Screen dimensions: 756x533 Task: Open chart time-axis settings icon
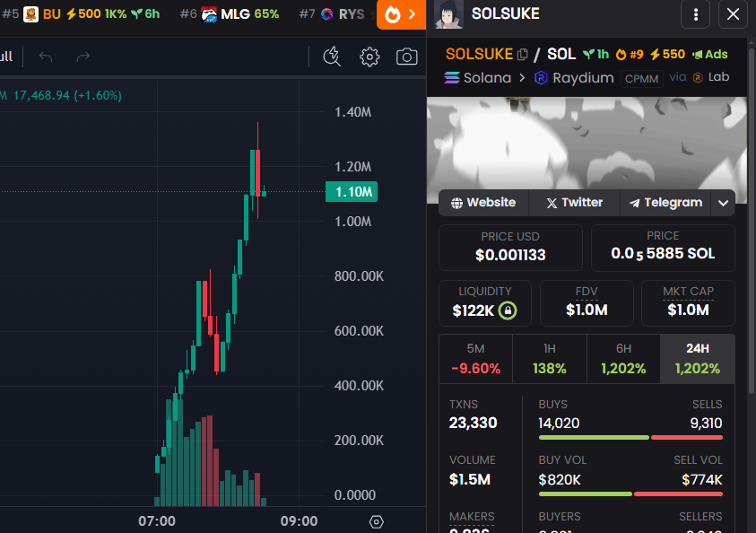coord(376,521)
